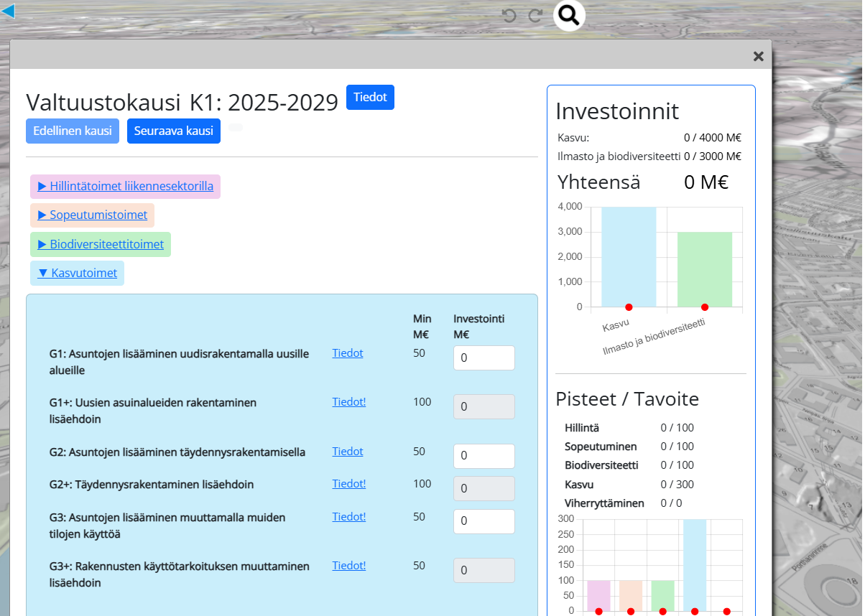Image resolution: width=865 pixels, height=616 pixels.
Task: Open Tiedot link for G2 measure
Action: click(347, 452)
